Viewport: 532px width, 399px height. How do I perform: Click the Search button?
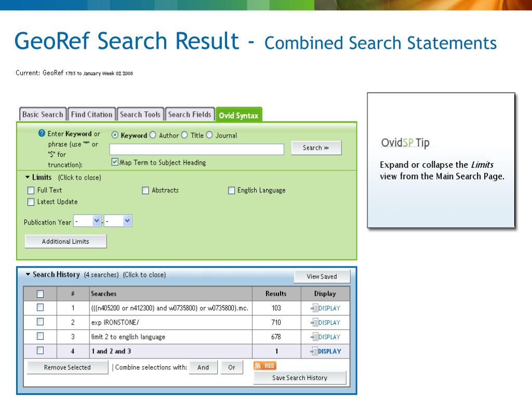point(316,148)
